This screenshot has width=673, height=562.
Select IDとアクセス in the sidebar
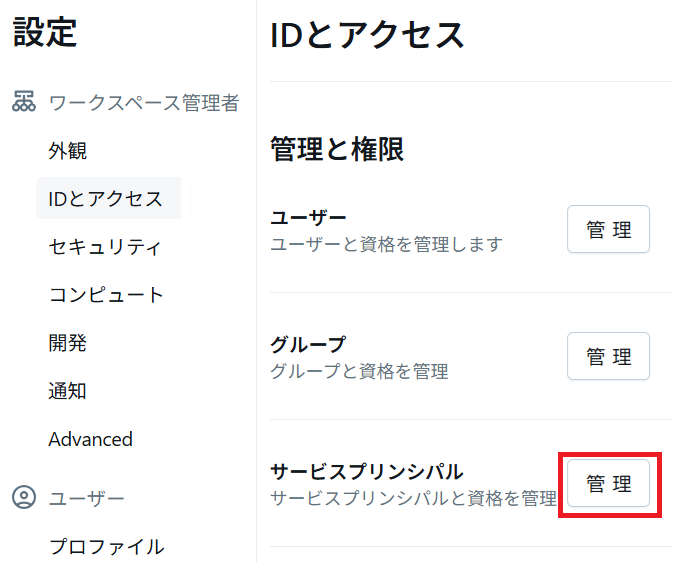point(109,198)
